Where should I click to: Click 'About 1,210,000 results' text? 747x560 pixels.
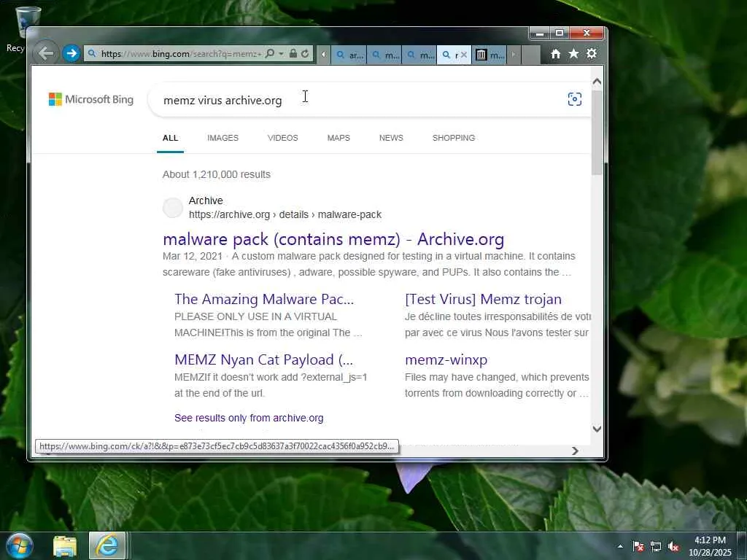(216, 175)
